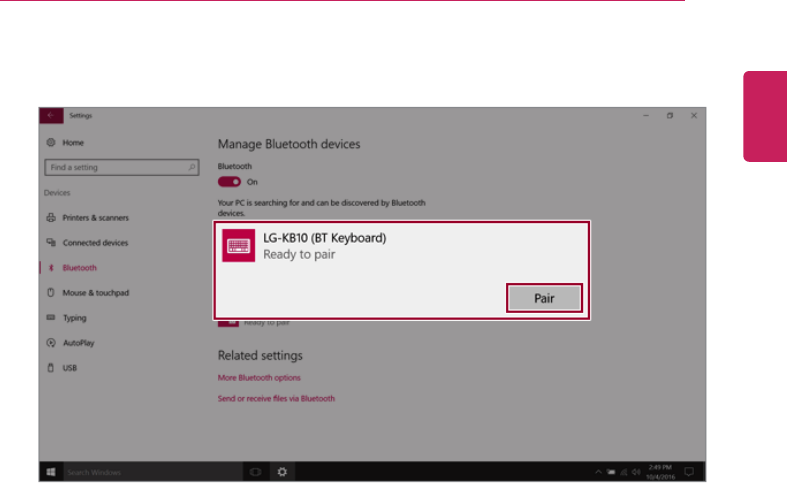
Task: Open Typing settings
Action: pyautogui.click(x=74, y=318)
